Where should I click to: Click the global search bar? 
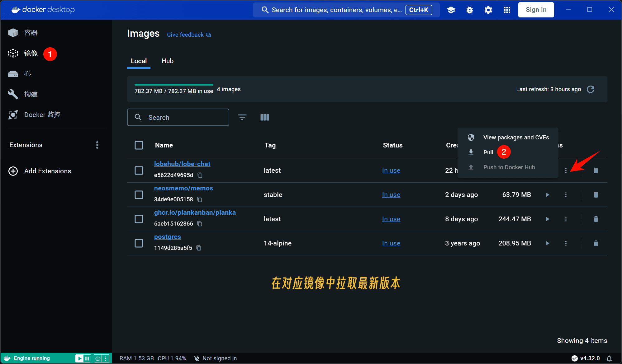point(346,10)
